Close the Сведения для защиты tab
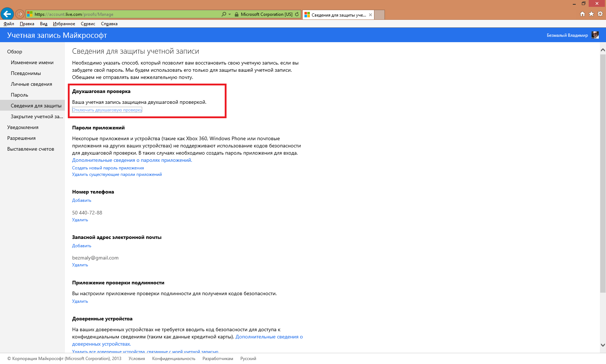Image resolution: width=606 pixels, height=364 pixels. tap(370, 15)
